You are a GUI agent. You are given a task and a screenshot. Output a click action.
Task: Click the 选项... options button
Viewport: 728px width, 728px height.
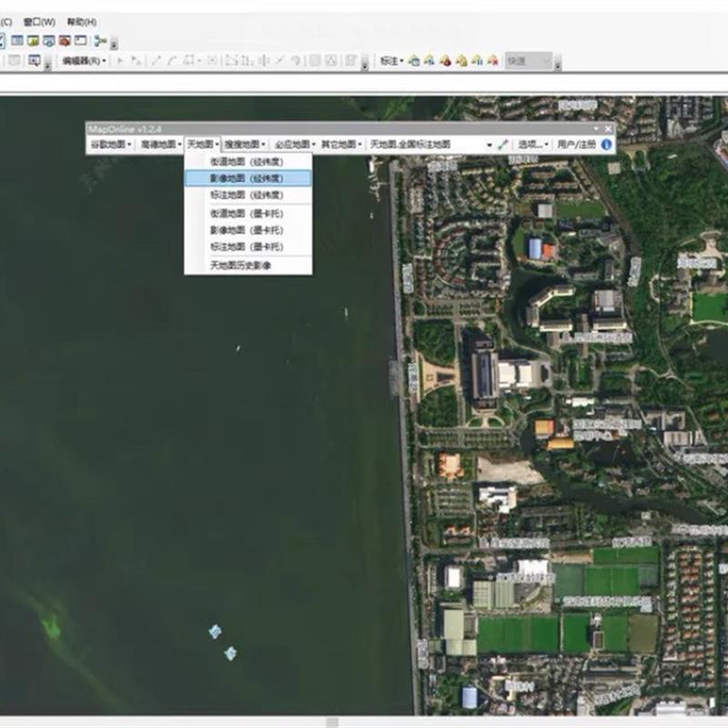(x=532, y=144)
